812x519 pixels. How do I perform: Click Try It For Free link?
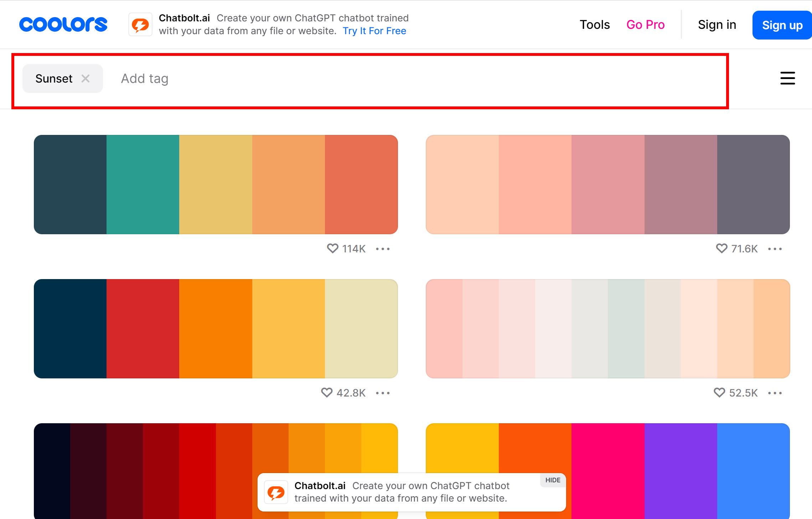pyautogui.click(x=374, y=31)
